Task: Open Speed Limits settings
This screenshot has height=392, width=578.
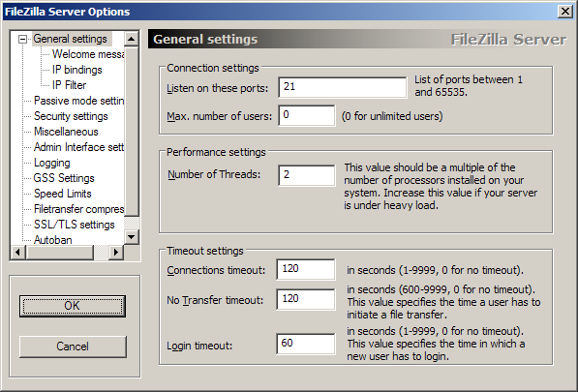Action: 63,194
